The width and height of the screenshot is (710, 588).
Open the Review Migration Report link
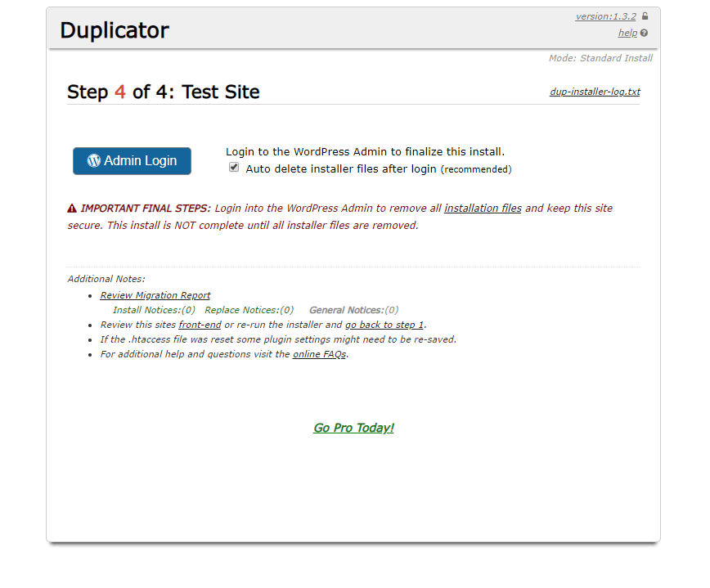pyautogui.click(x=155, y=295)
